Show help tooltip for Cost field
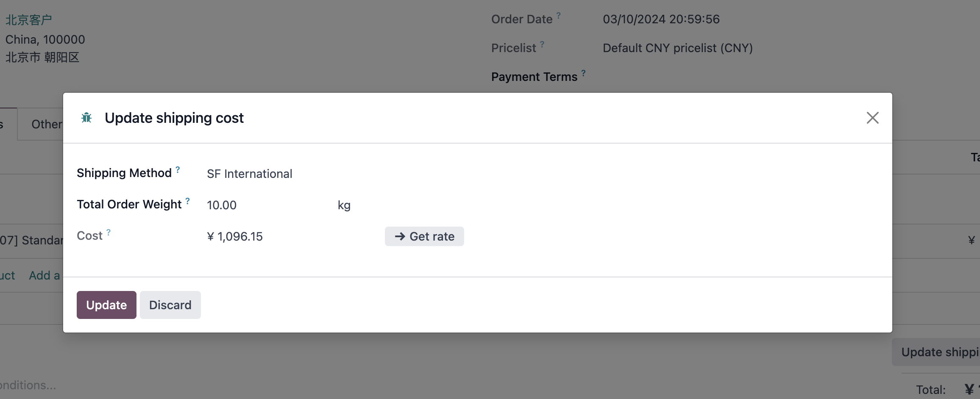 click(109, 232)
